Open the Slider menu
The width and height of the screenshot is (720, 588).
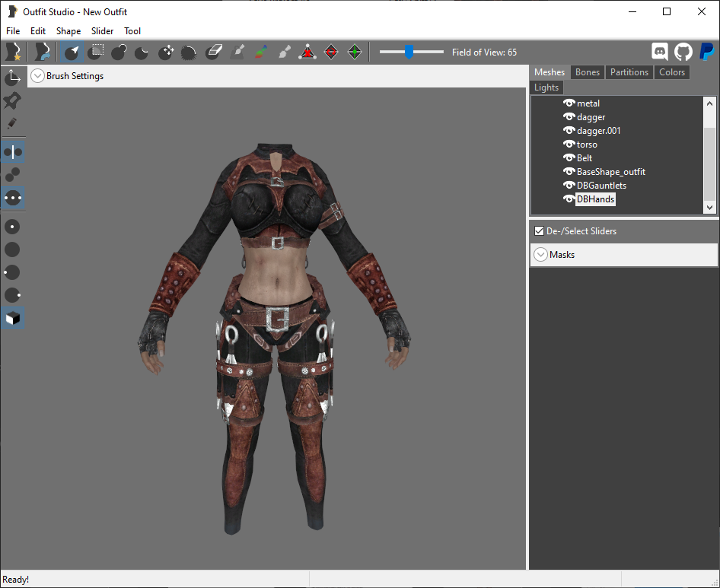coord(103,30)
